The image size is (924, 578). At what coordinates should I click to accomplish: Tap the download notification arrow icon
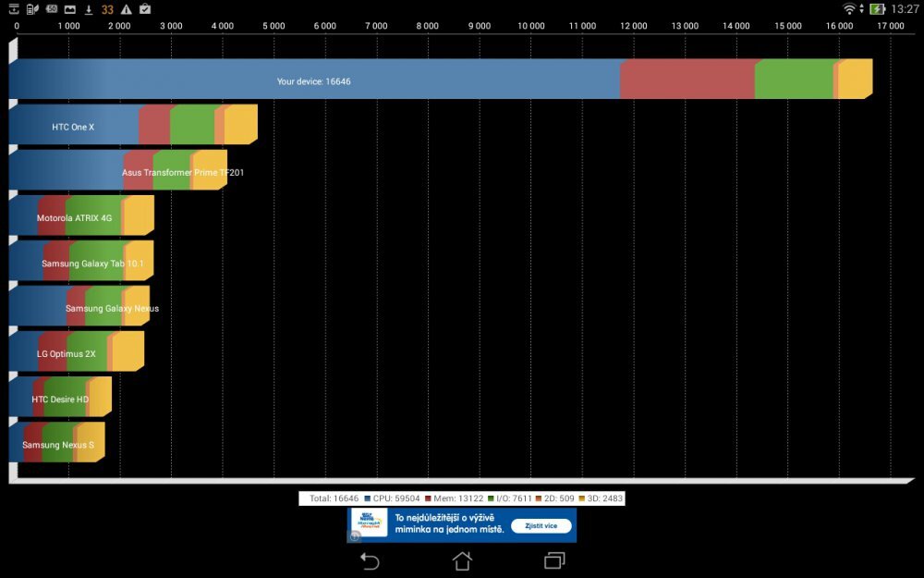[x=89, y=9]
